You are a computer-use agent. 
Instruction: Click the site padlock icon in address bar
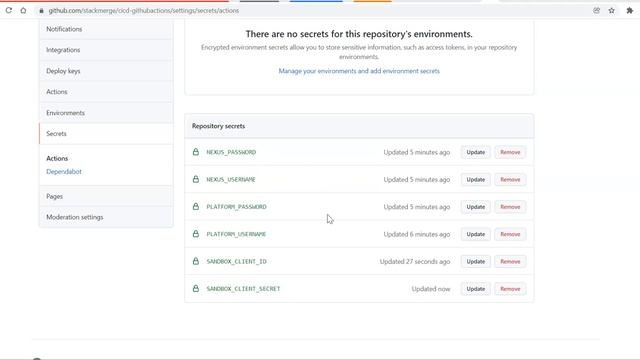(x=41, y=11)
